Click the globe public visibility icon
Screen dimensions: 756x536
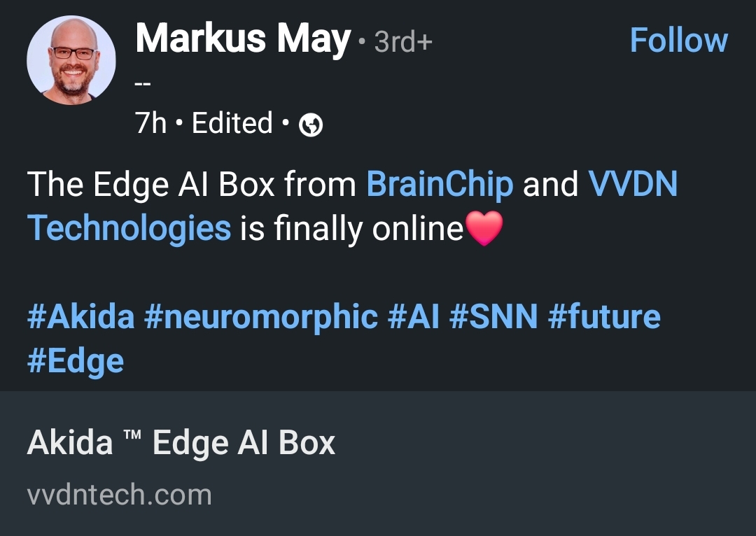[311, 125]
